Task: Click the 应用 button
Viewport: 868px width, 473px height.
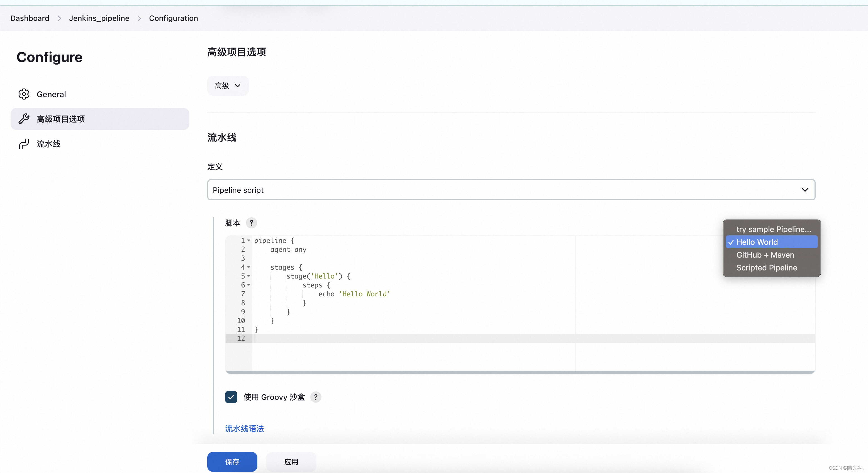Action: [291, 462]
